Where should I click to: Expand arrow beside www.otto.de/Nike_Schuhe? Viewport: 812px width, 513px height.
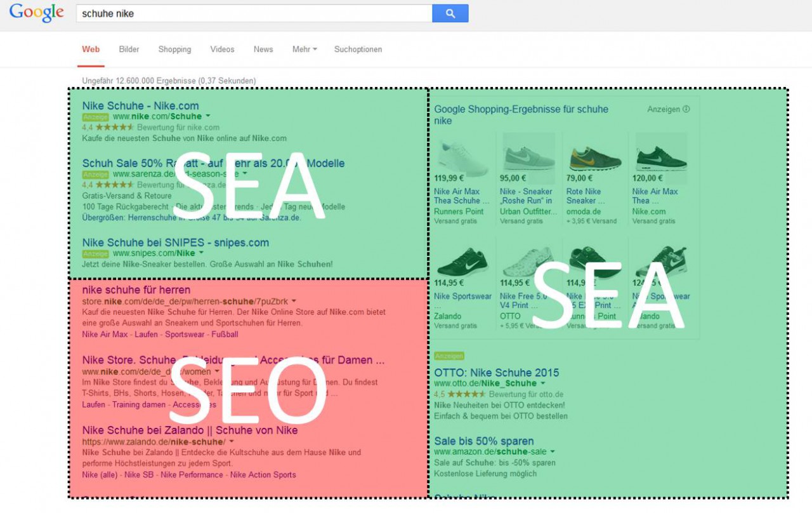pyautogui.click(x=542, y=383)
